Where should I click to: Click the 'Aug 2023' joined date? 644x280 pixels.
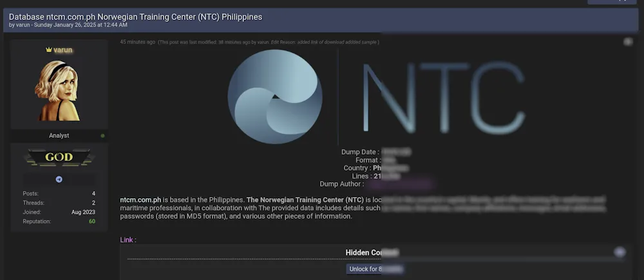[83, 212]
